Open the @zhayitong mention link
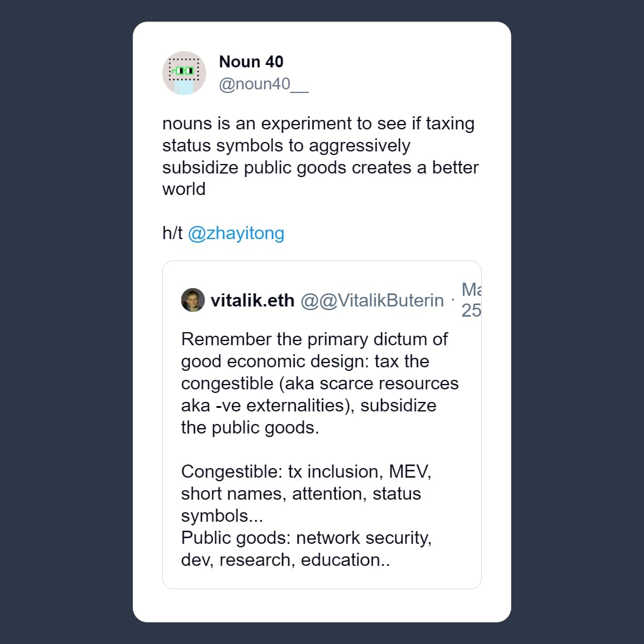 click(236, 233)
